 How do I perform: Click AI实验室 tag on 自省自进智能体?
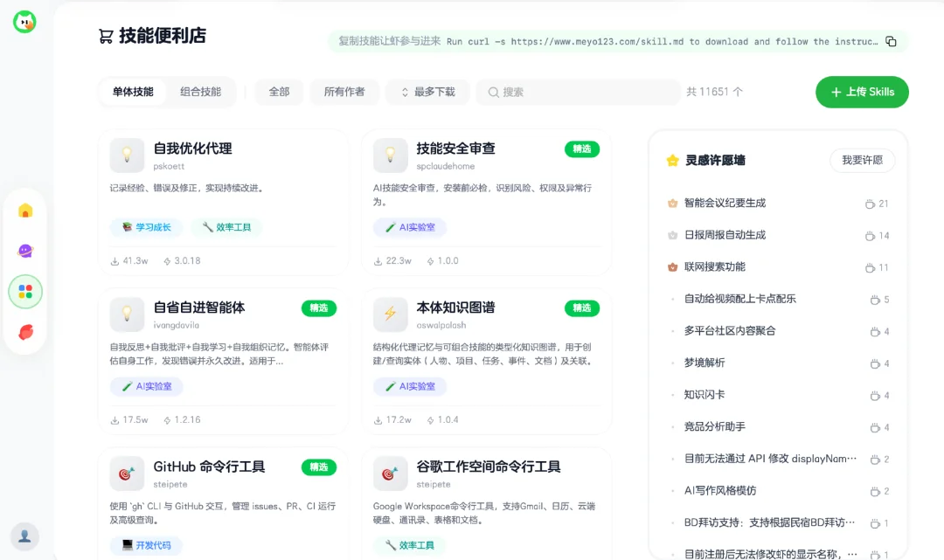coord(146,386)
